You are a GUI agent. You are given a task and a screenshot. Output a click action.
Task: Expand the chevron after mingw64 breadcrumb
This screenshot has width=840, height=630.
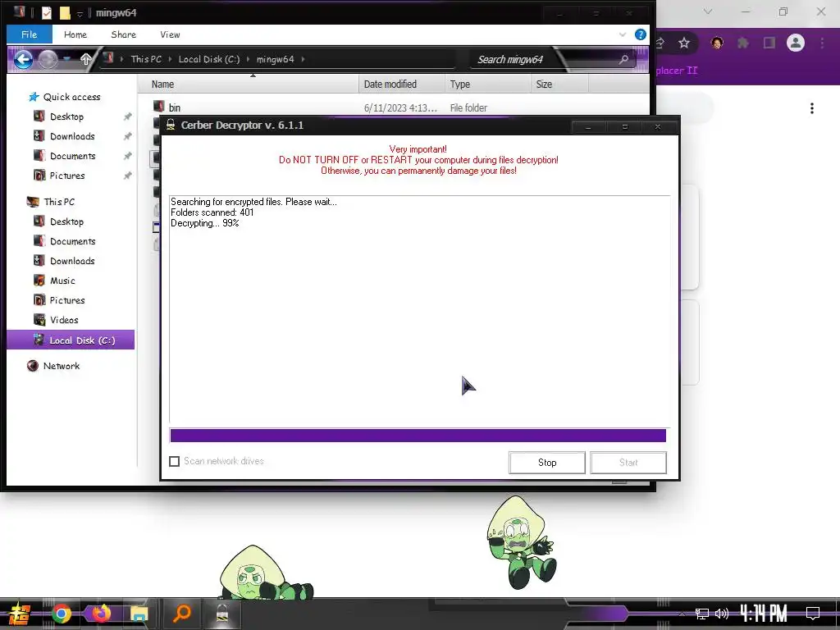click(x=303, y=59)
